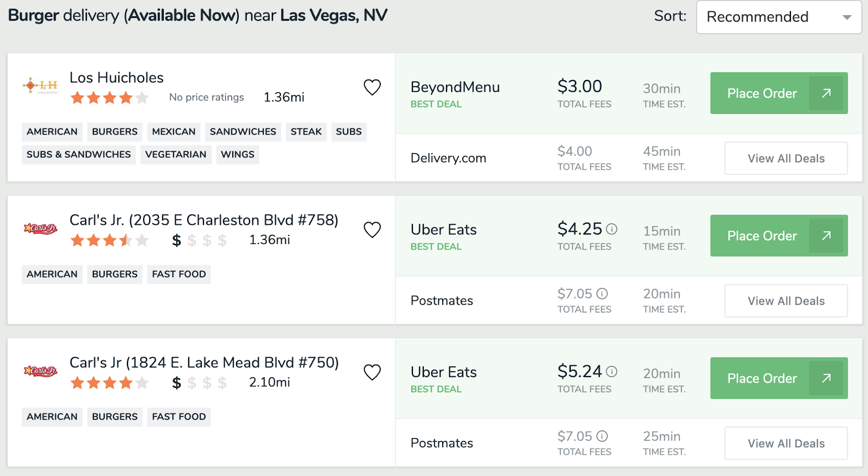868x476 pixels.
Task: Select the MEXICAN cuisine tag
Action: click(x=174, y=132)
